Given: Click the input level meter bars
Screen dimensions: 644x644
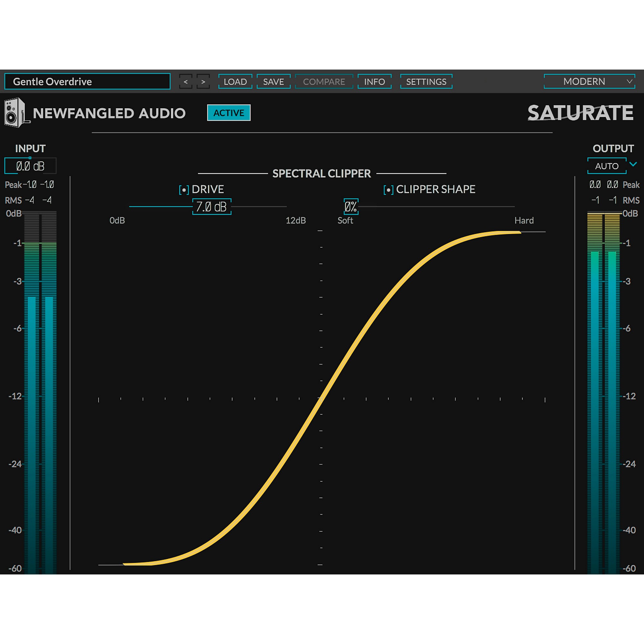Looking at the screenshot, I should point(40,392).
